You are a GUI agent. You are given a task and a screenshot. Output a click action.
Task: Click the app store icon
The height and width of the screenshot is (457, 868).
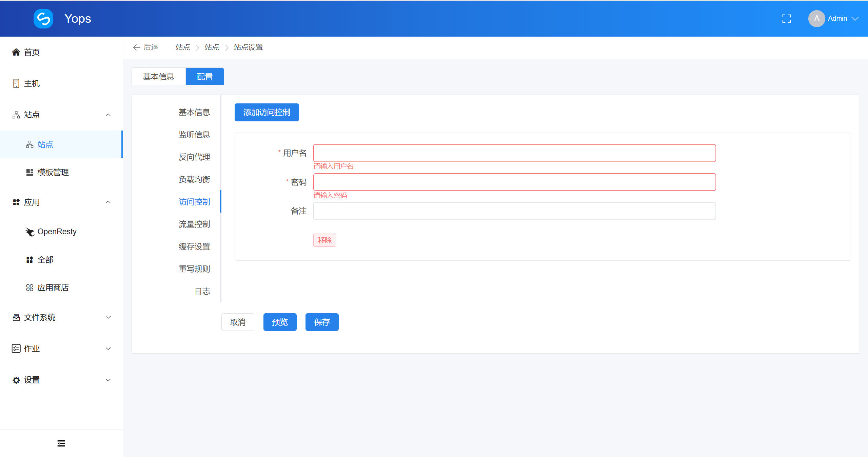pyautogui.click(x=30, y=288)
